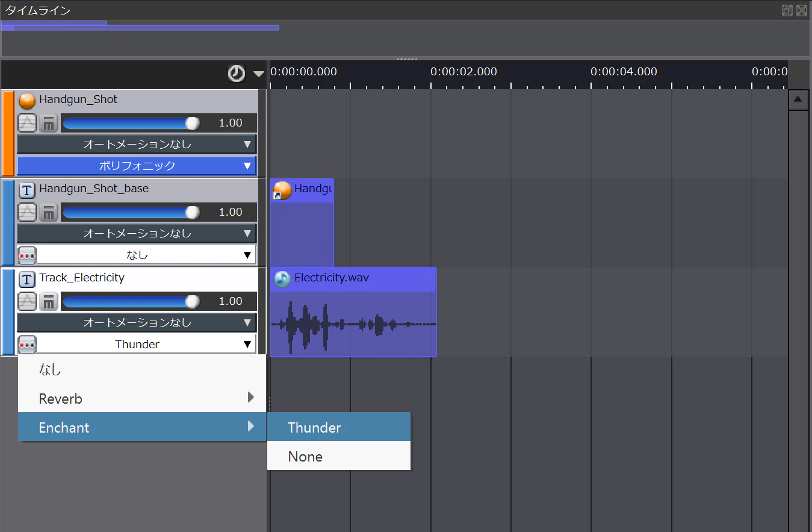Screen dimensions: 812x532
Task: Open the Thunder selector dropdown on the Track_Electricity row
Action: (147, 344)
